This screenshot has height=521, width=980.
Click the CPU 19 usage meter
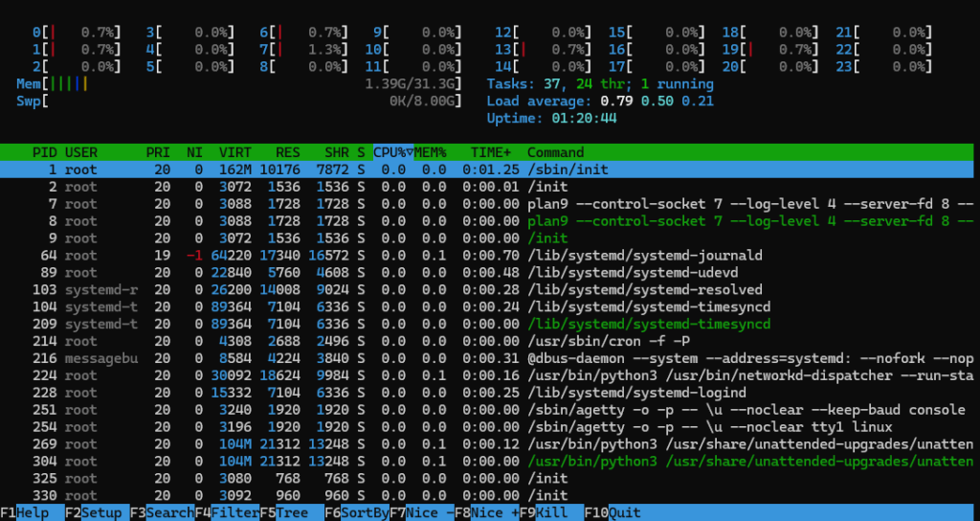[x=770, y=50]
